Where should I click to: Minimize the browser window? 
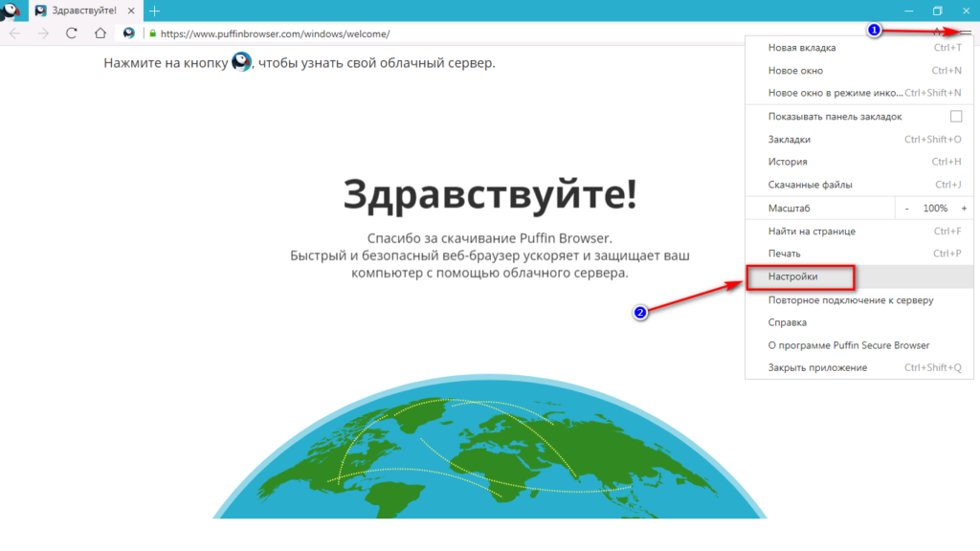click(909, 11)
